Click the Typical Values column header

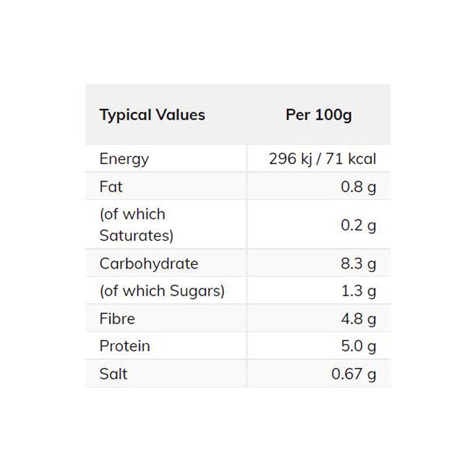coord(152,115)
